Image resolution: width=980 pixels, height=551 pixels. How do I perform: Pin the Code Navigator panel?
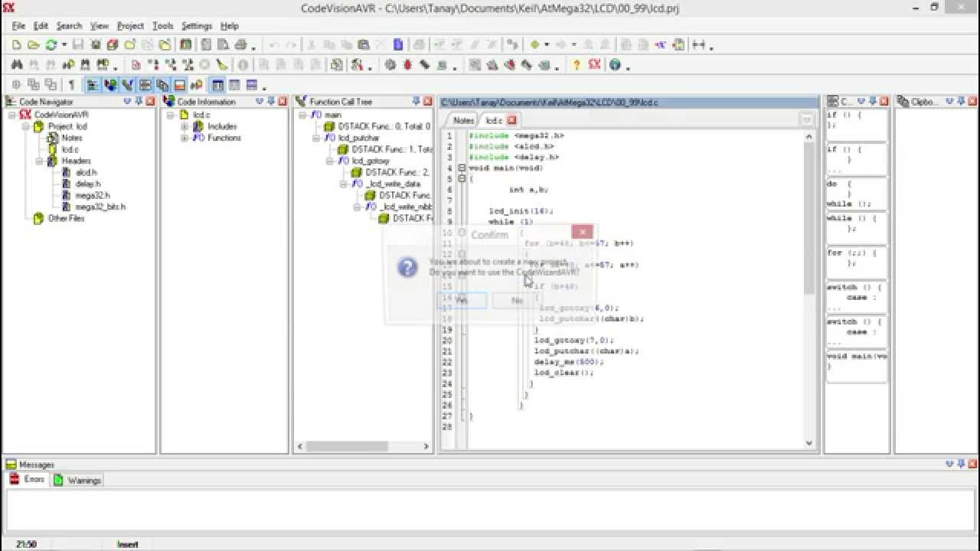tap(139, 101)
